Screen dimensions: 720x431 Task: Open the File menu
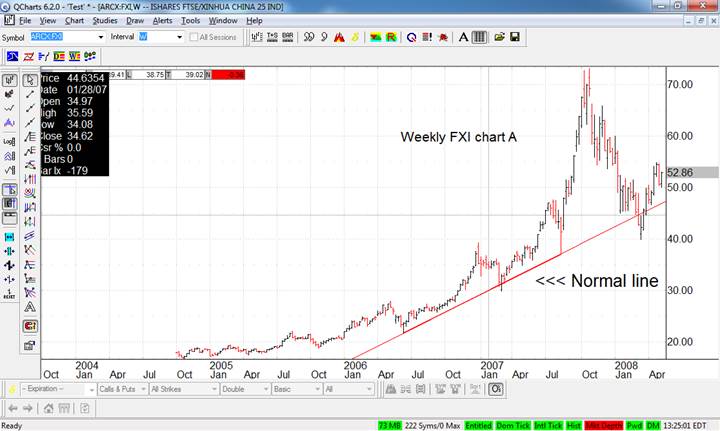(x=25, y=21)
